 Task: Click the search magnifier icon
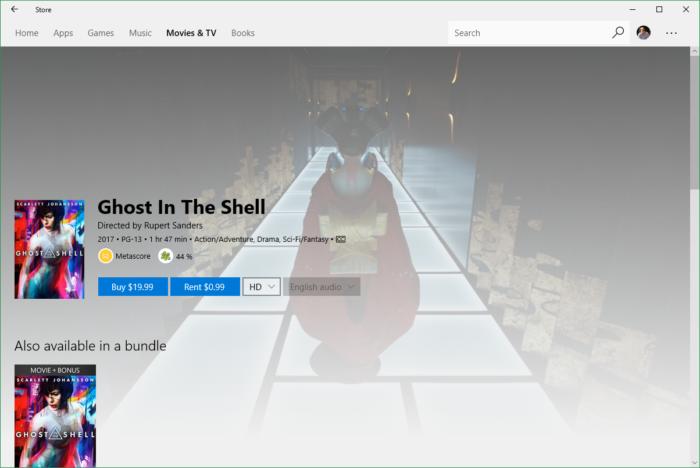(618, 32)
